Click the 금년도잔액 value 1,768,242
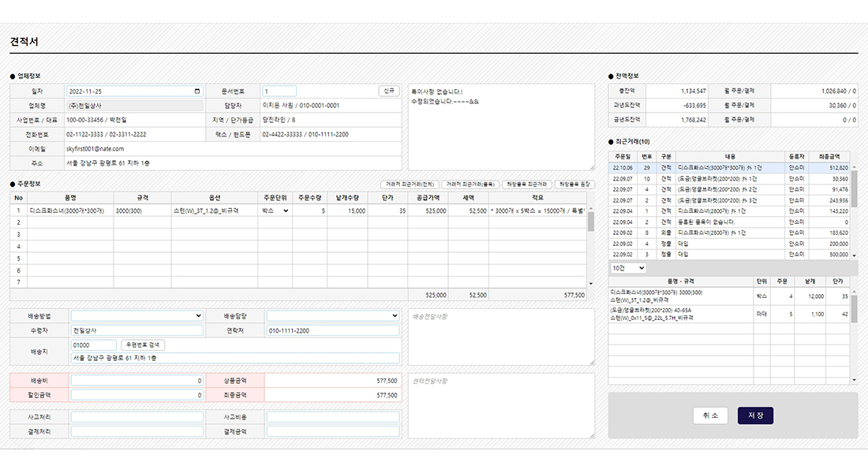868x473 pixels. coord(693,120)
